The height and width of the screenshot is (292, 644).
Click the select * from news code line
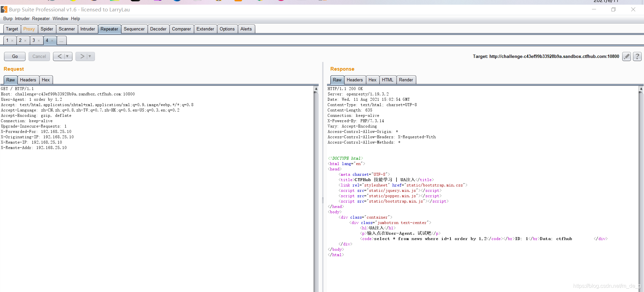click(430, 239)
